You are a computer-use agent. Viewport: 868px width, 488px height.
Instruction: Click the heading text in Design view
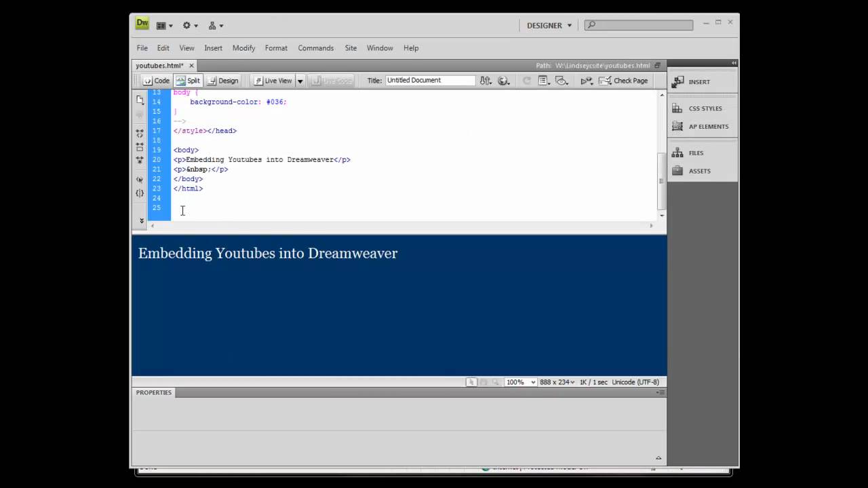point(268,253)
